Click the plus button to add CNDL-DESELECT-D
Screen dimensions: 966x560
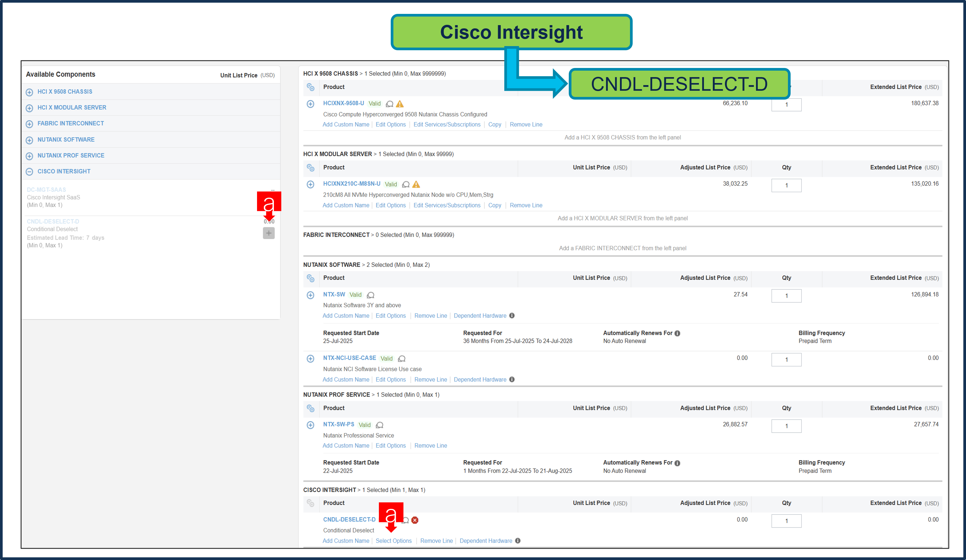pyautogui.click(x=269, y=233)
